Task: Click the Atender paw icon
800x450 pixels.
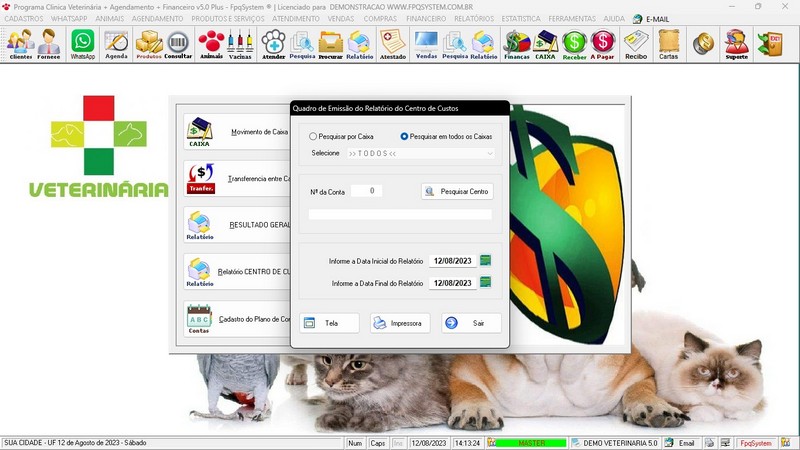Action: point(273,44)
